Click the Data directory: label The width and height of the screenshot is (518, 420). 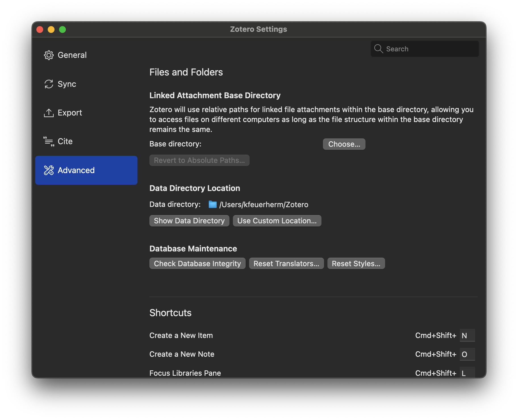click(175, 204)
